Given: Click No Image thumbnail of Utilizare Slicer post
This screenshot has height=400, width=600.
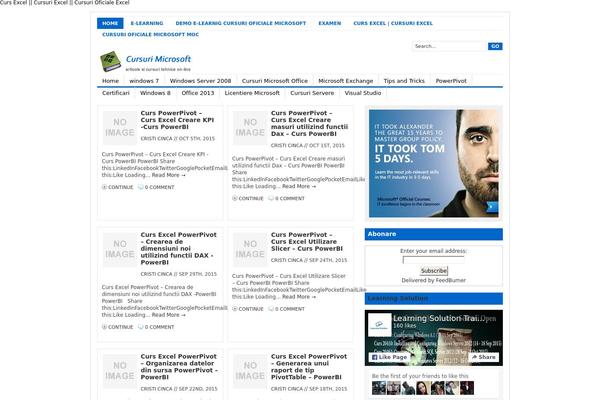Looking at the screenshot, I should point(250,249).
